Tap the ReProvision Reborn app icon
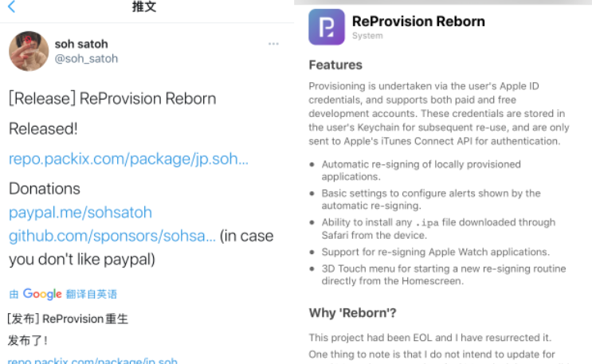Screen dimensions: 592x364 (x=326, y=27)
